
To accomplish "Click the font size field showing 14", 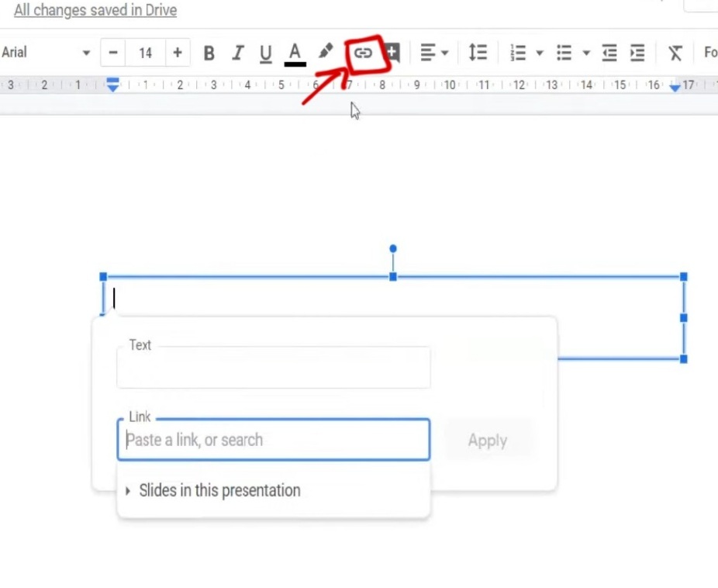I will click(x=146, y=53).
